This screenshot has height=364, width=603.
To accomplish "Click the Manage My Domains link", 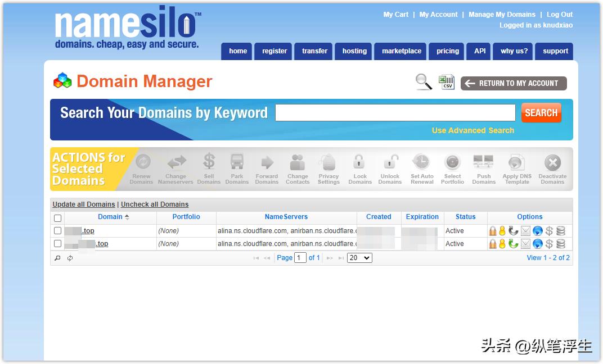I will 502,15.
